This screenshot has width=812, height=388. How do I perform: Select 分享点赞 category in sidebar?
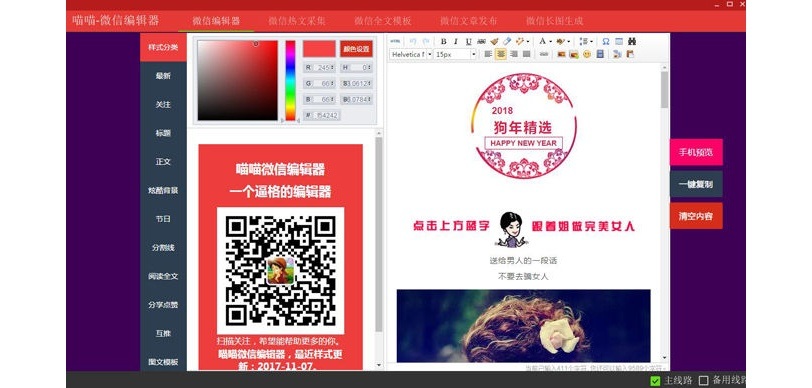pos(163,305)
